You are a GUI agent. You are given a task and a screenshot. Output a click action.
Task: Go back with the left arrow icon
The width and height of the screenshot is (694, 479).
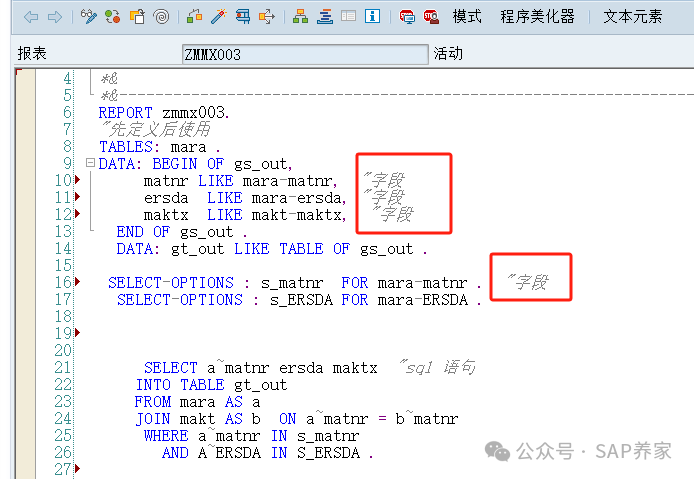point(31,17)
